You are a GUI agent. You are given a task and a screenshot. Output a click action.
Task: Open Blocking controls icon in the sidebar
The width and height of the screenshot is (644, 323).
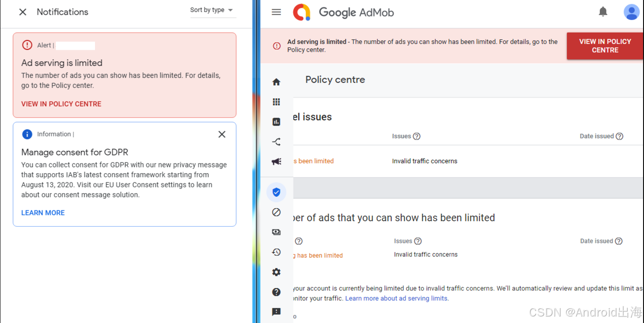click(x=276, y=212)
